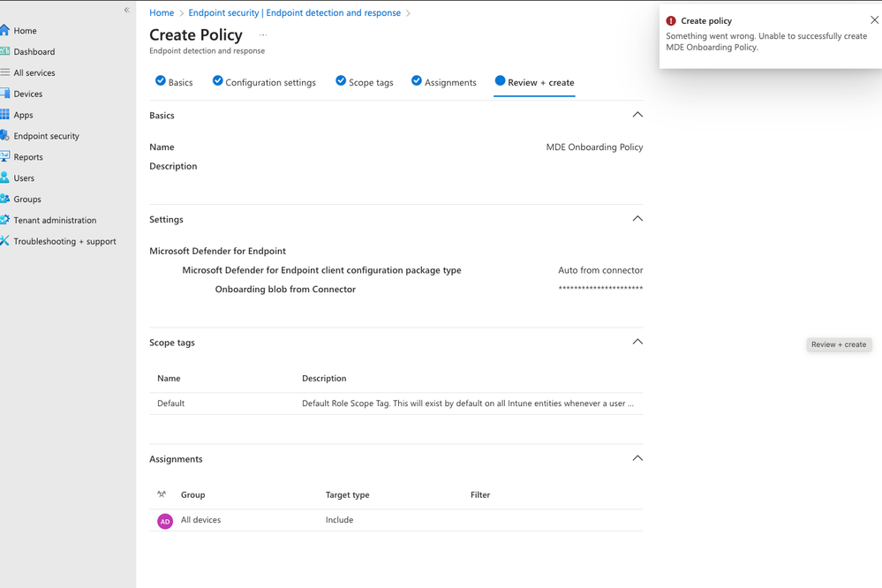Go to Home in the sidebar
This screenshot has height=588, width=882.
pos(26,30)
